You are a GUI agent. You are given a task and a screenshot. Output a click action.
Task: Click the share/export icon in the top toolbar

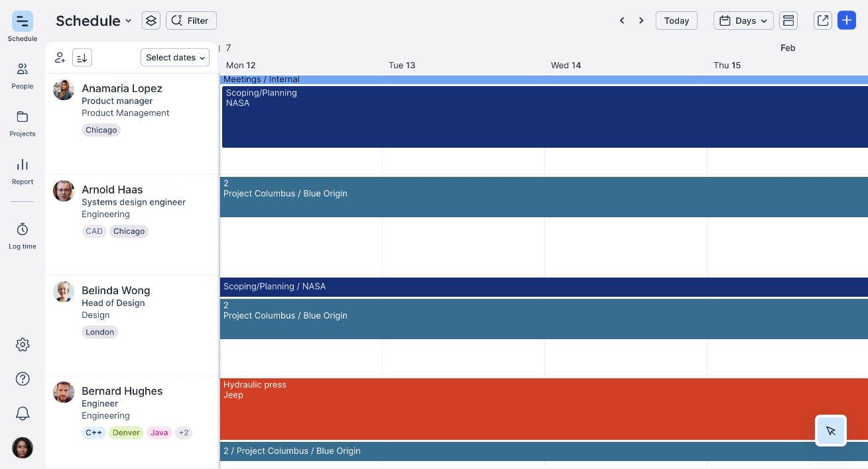click(822, 21)
